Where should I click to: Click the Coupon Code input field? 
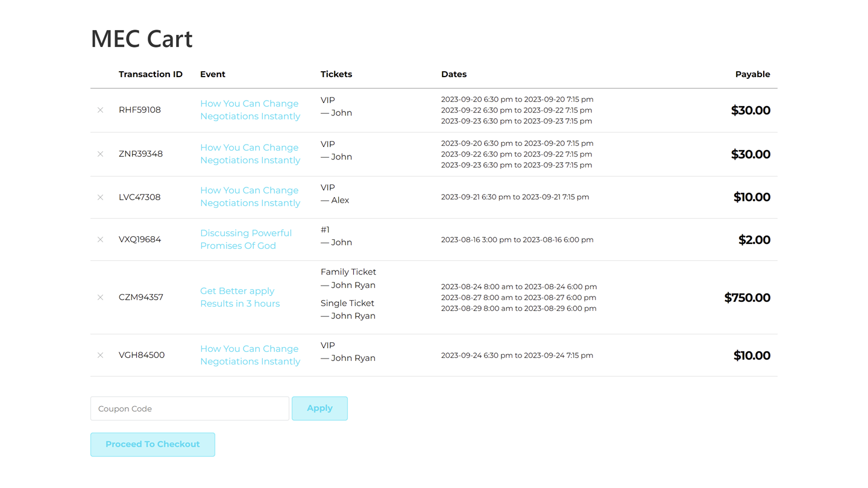click(190, 408)
